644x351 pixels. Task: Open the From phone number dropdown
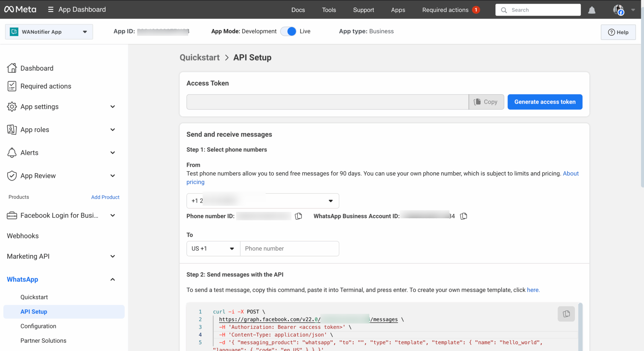click(263, 201)
